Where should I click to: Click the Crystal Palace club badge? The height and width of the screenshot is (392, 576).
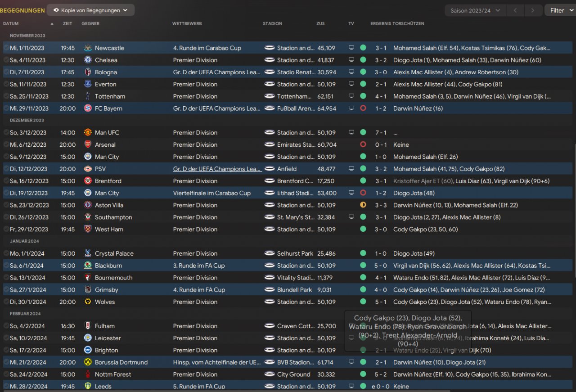pyautogui.click(x=88, y=254)
